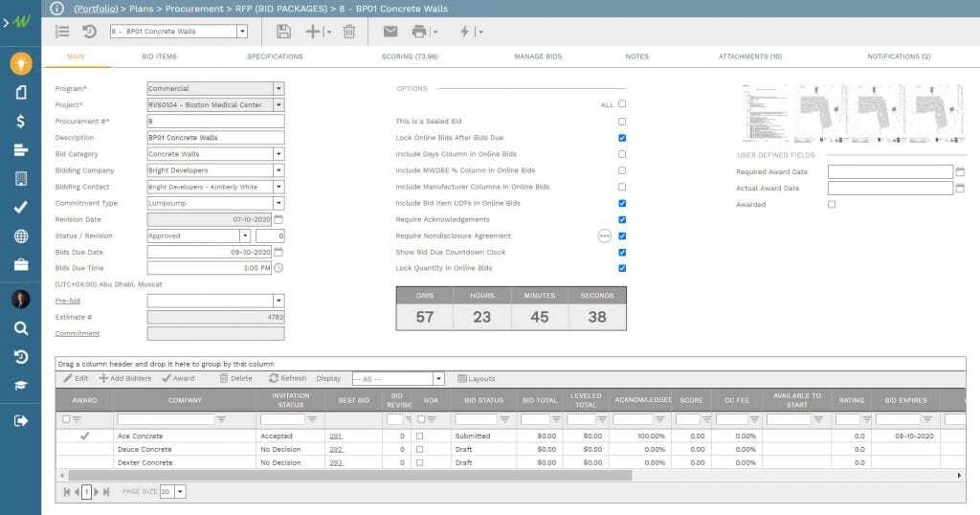Image resolution: width=980 pixels, height=515 pixels.
Task: Click the Layouts button
Action: [477, 378]
